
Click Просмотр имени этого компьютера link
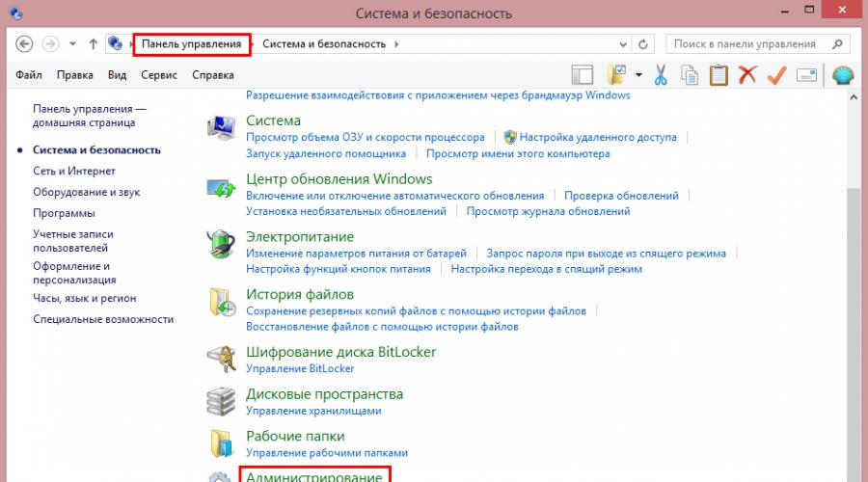tap(518, 154)
